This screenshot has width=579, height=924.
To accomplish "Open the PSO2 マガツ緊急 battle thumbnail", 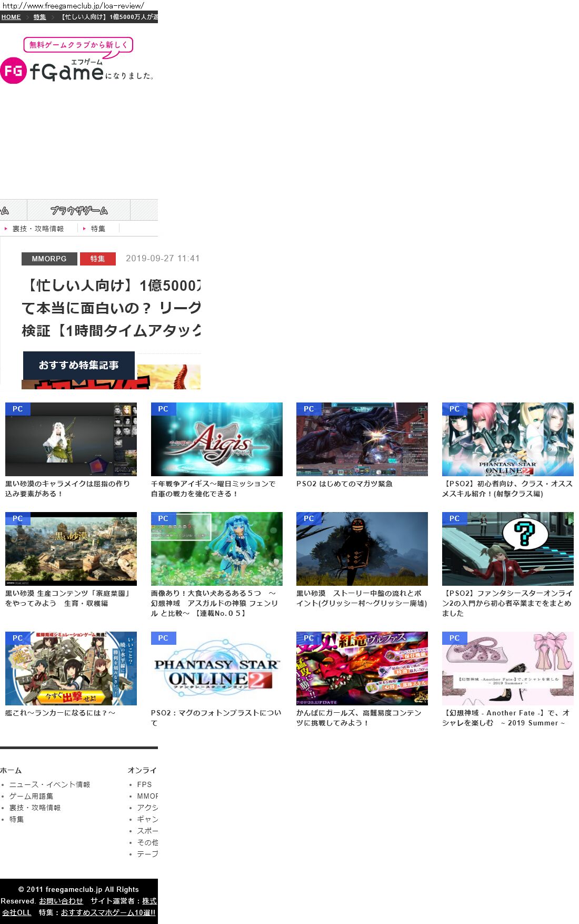I will click(362, 439).
